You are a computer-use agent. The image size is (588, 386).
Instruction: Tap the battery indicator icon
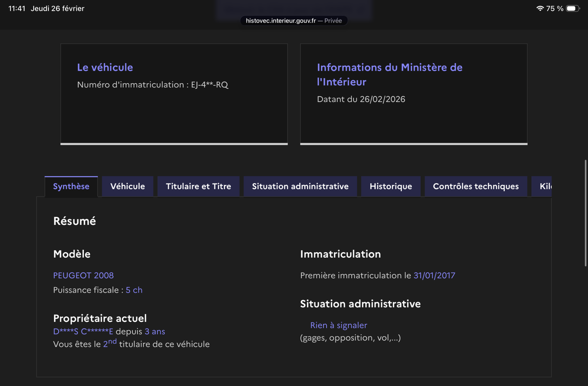click(x=573, y=8)
